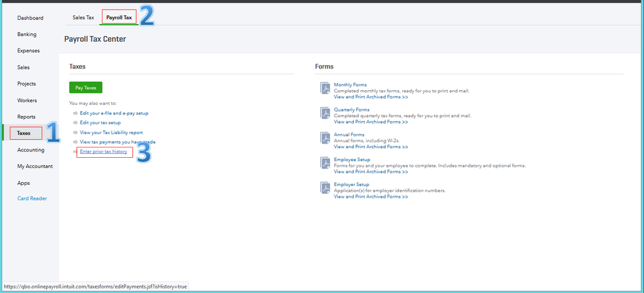View archived forms under Employer Setup
The width and height of the screenshot is (644, 293).
point(371,197)
